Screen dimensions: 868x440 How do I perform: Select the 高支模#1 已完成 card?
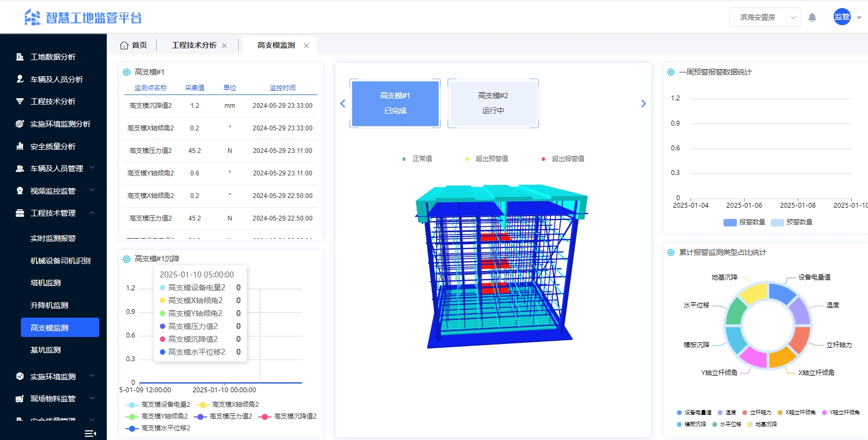coord(395,103)
